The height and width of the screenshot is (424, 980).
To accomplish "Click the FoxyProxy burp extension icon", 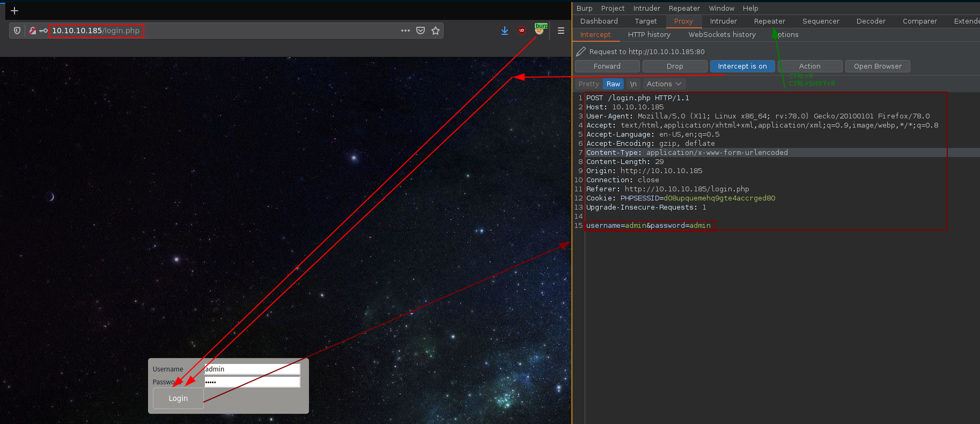I will click(540, 29).
